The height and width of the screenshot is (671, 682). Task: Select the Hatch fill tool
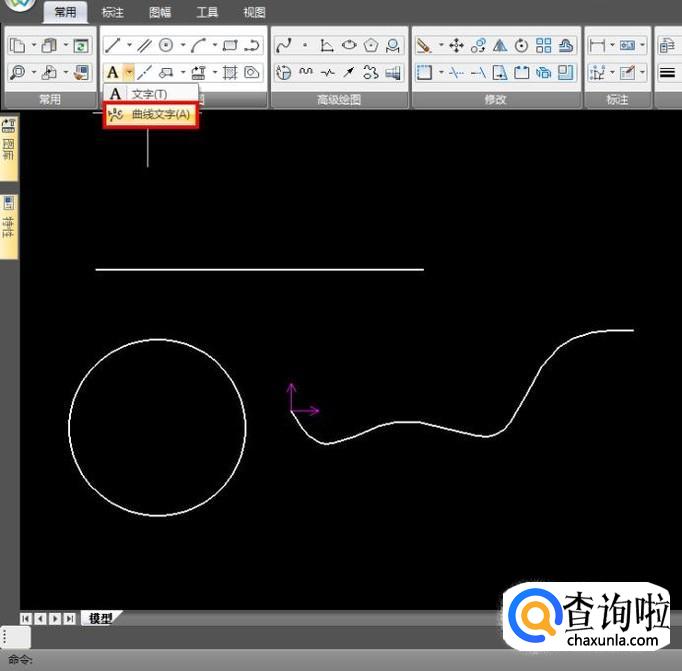tap(229, 73)
